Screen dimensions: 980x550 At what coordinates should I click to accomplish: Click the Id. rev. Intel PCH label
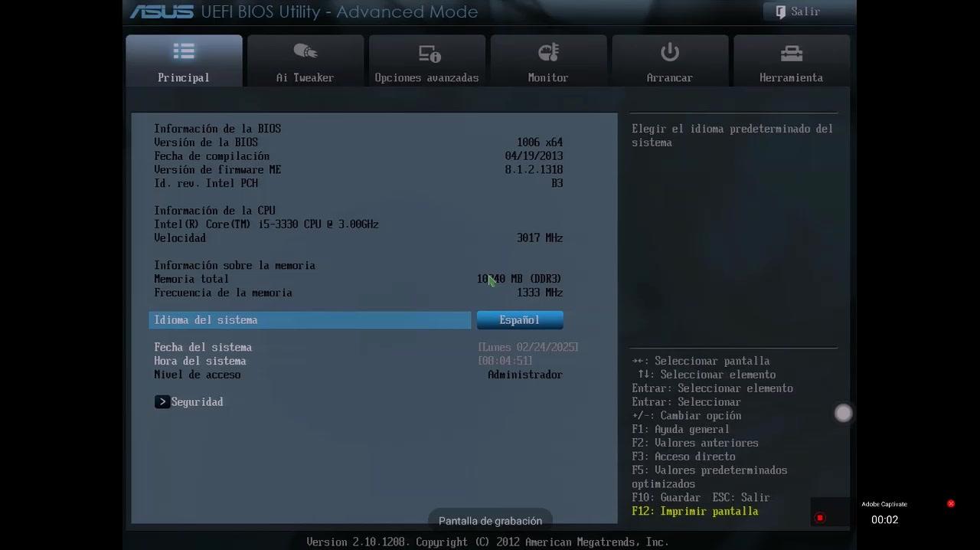pos(206,184)
